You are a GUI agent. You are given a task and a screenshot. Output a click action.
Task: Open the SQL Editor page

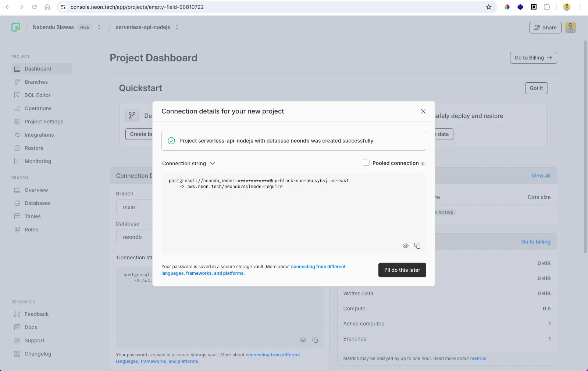[x=38, y=95]
